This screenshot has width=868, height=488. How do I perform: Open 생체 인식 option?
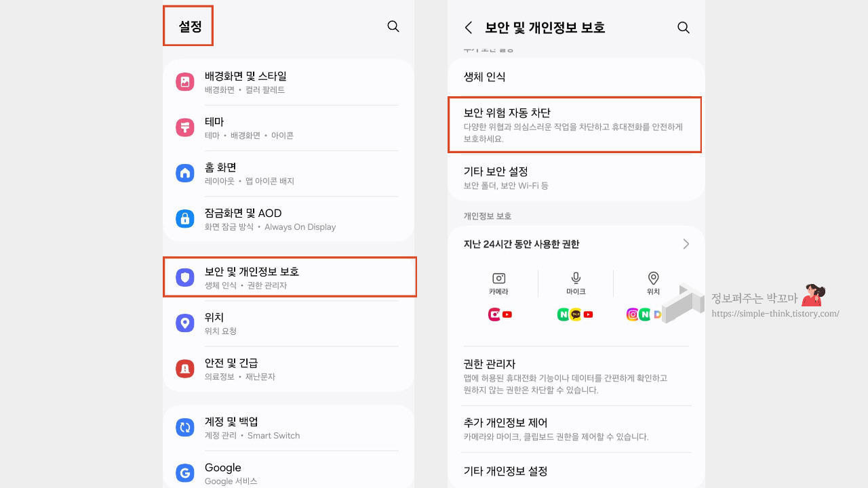tap(576, 77)
